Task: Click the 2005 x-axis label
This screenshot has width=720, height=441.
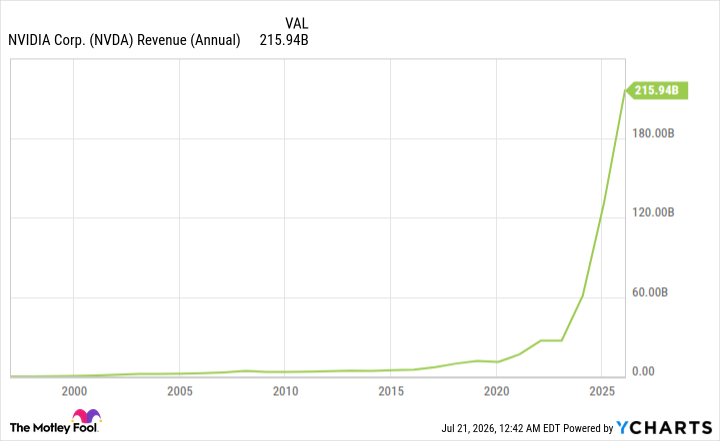Action: pos(180,391)
